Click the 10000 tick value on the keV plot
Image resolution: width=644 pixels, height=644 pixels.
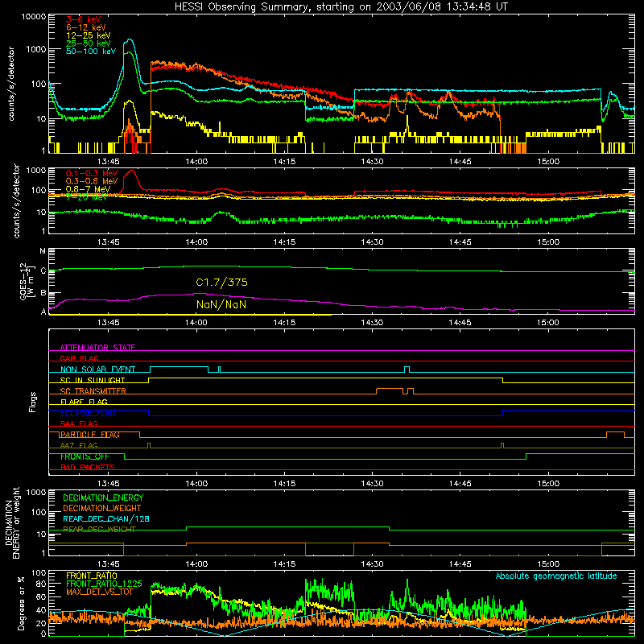click(x=34, y=16)
